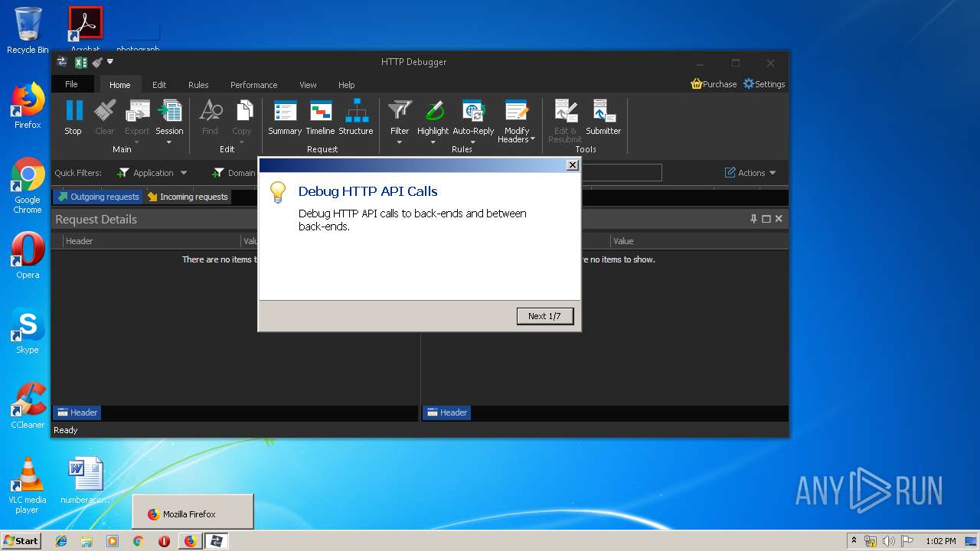Launch the Submitter tool

point(603,117)
